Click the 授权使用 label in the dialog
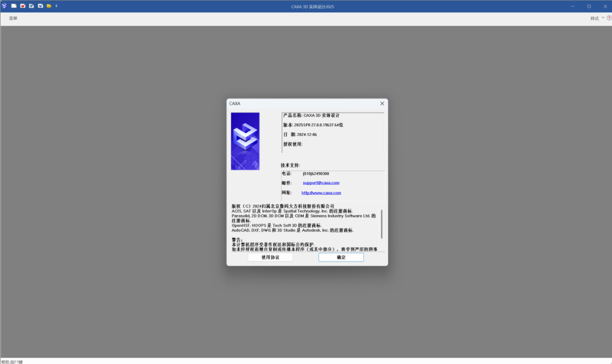The height and width of the screenshot is (364, 612). tap(293, 144)
